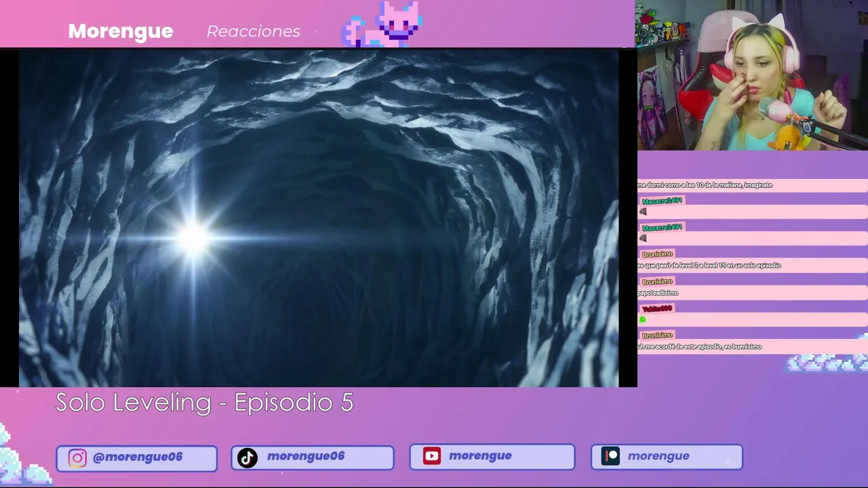
Task: Click the Solo Leveling video frame
Action: (x=319, y=218)
